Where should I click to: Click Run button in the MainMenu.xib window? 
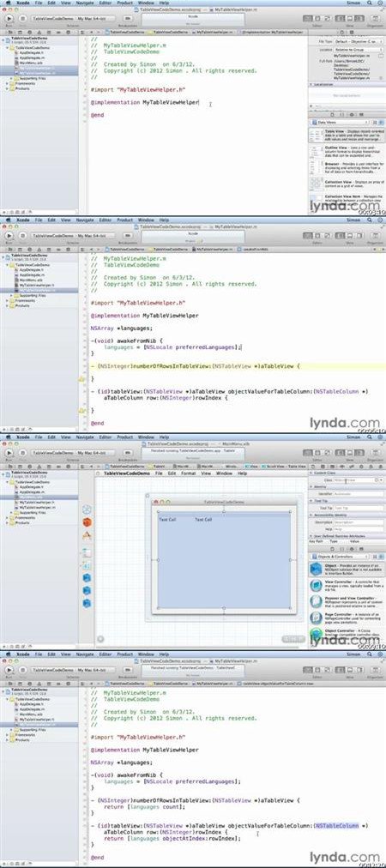[9, 452]
